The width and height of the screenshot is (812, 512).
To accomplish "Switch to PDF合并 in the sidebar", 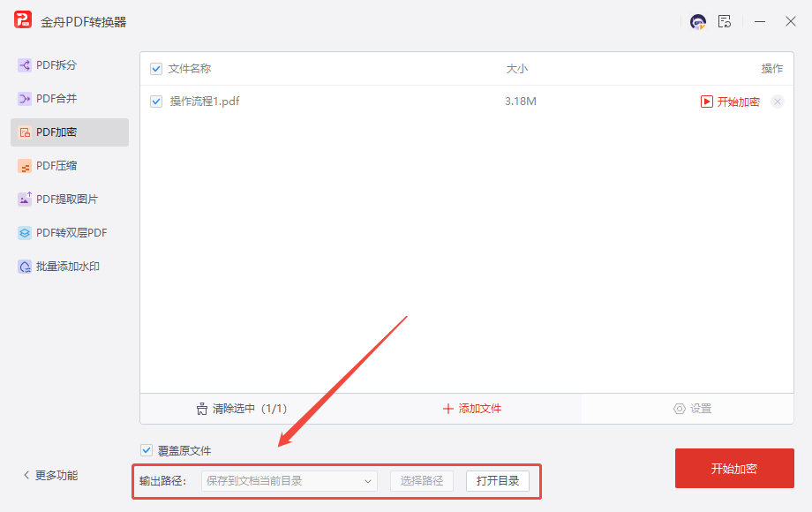I will tap(70, 98).
